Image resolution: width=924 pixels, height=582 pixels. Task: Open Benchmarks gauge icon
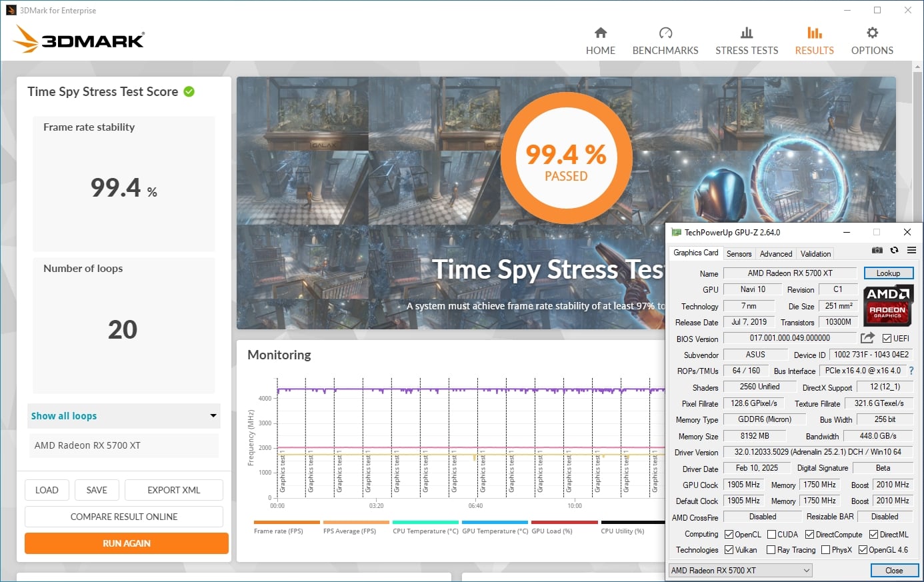click(x=665, y=33)
